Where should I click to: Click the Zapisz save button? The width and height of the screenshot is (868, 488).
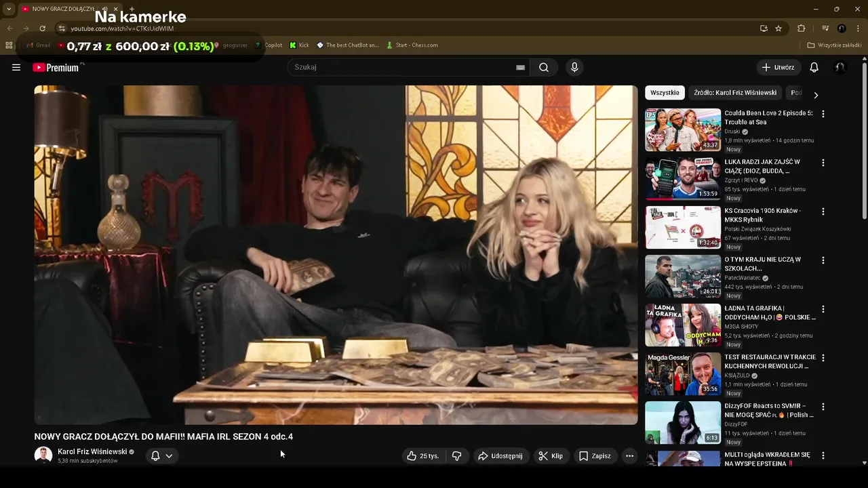tap(595, 456)
